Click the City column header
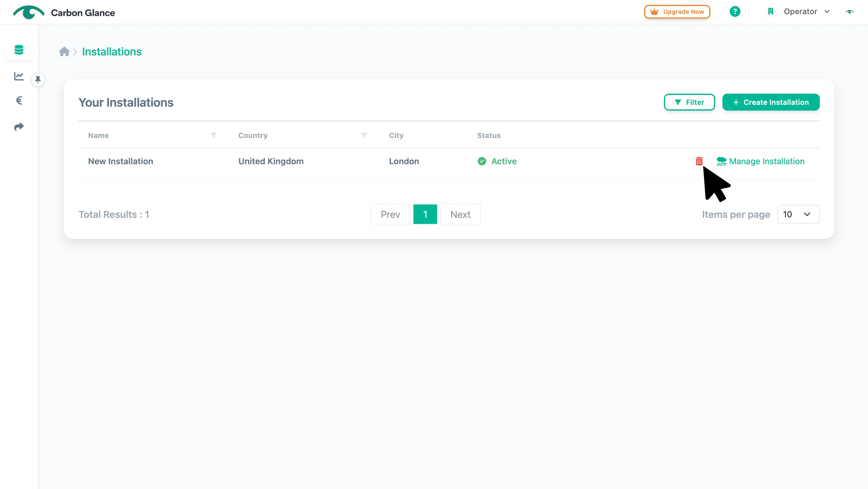The image size is (868, 489). click(x=396, y=135)
